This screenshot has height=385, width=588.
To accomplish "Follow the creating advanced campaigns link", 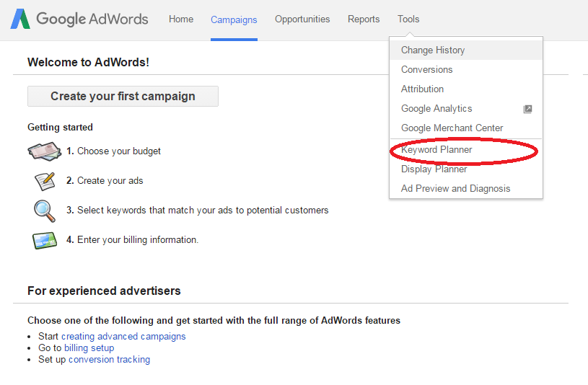I will [123, 337].
